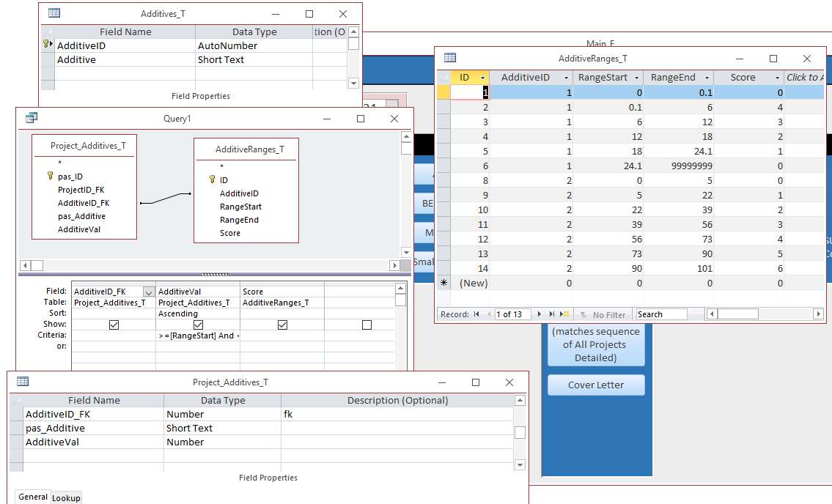Click the asterisk in Project_Additives_T field list
This screenshot has width=832, height=504.
[x=60, y=163]
